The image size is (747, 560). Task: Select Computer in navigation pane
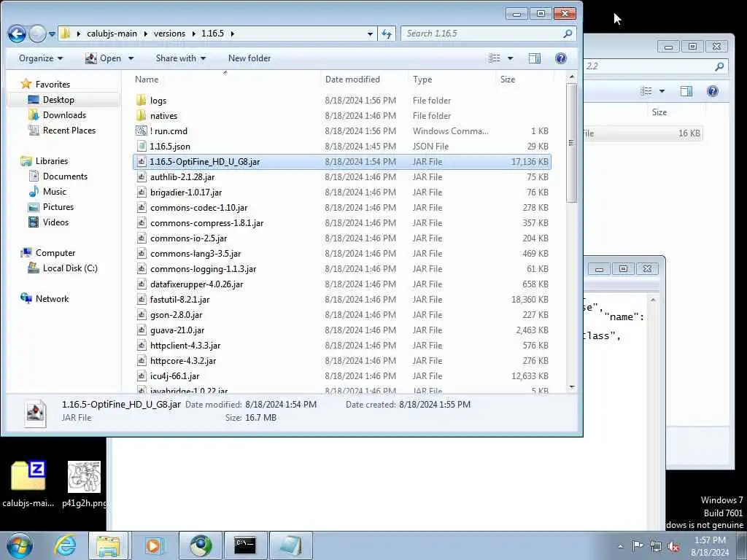click(x=55, y=253)
